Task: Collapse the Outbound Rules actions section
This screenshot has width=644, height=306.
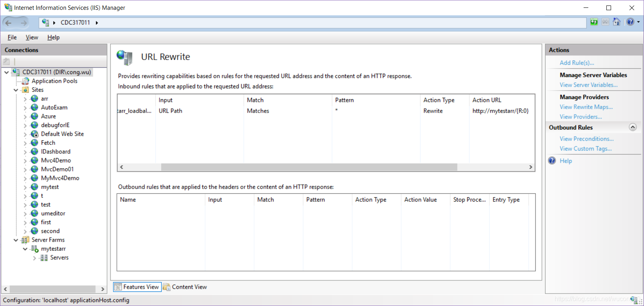Action: pos(633,127)
